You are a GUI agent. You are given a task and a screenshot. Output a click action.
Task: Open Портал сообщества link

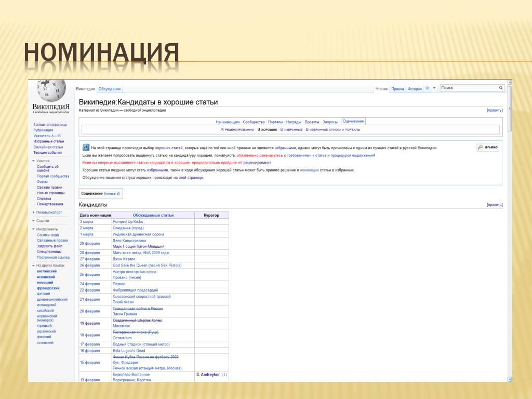[x=53, y=176]
